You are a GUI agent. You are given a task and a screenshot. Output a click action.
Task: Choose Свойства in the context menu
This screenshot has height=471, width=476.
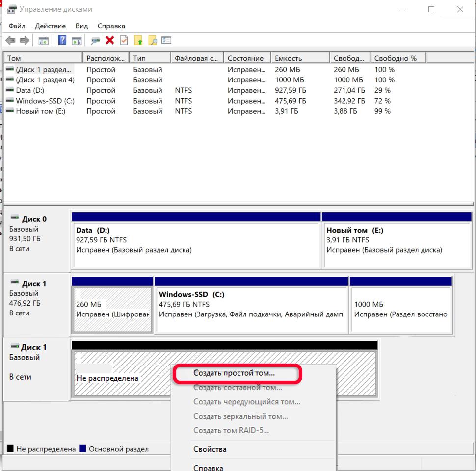[210, 449]
